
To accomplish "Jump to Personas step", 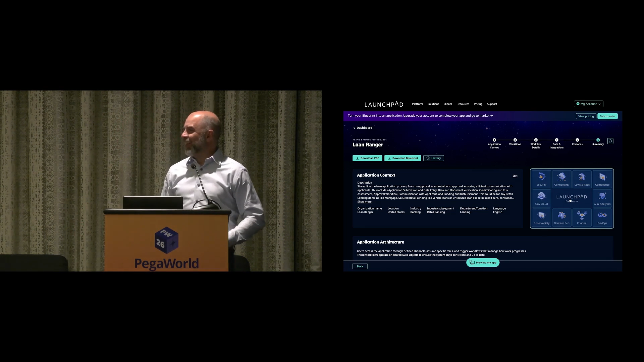I will [577, 142].
